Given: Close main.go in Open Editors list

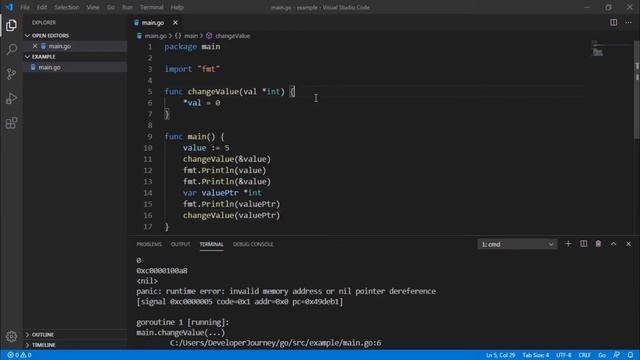Looking at the screenshot, I should click(35, 46).
